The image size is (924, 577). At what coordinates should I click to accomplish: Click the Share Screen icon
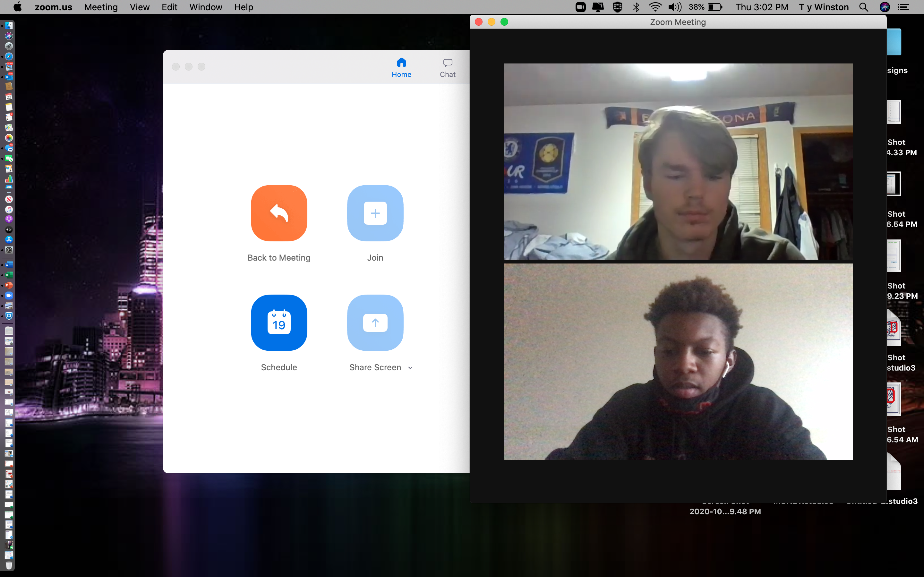click(375, 322)
